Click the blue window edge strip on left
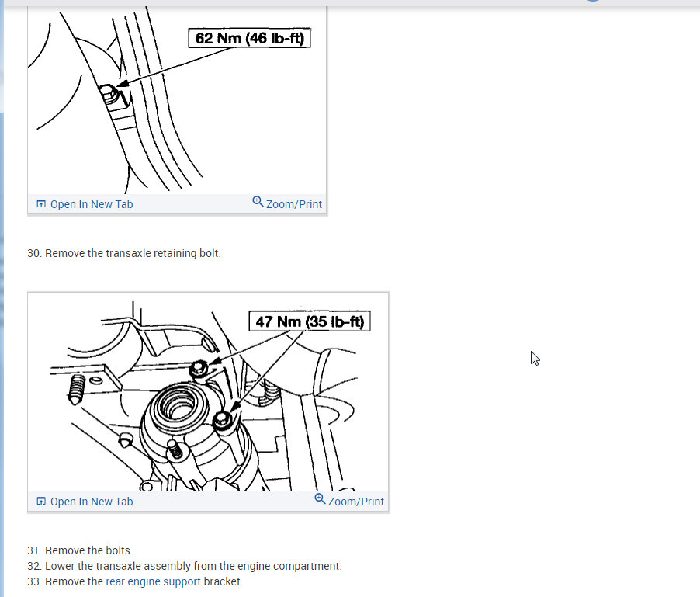Screen dimensions: 700x597 (2, 298)
